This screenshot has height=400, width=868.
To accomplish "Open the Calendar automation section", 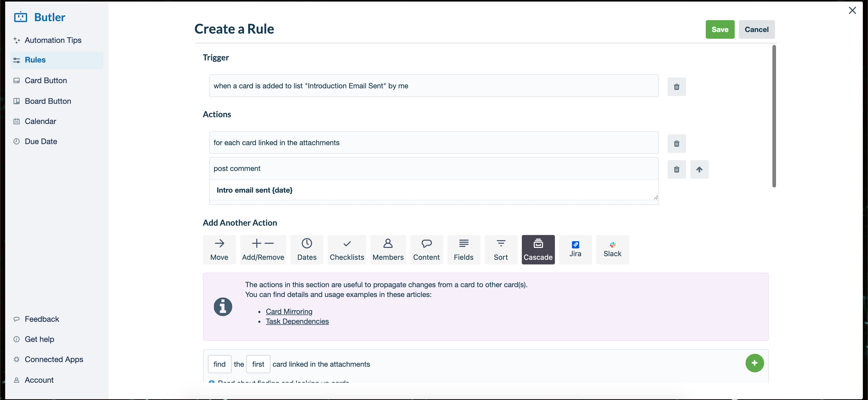I will [57, 121].
